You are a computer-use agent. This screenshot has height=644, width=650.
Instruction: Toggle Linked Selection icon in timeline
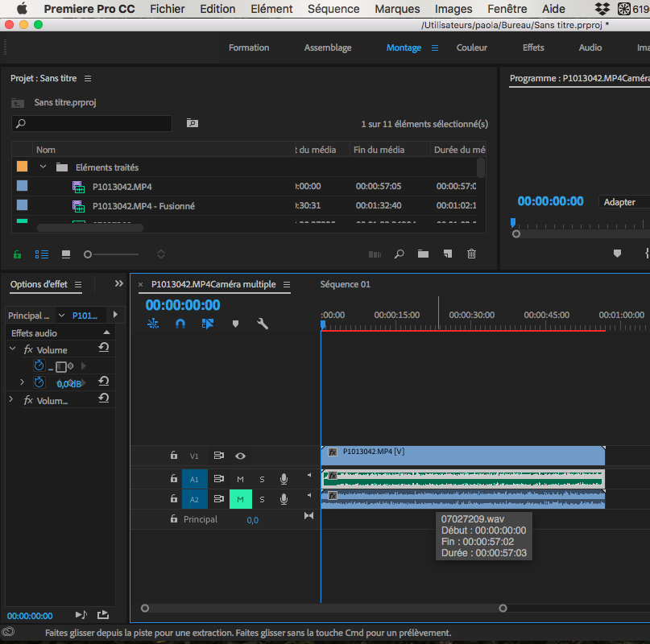pyautogui.click(x=208, y=324)
